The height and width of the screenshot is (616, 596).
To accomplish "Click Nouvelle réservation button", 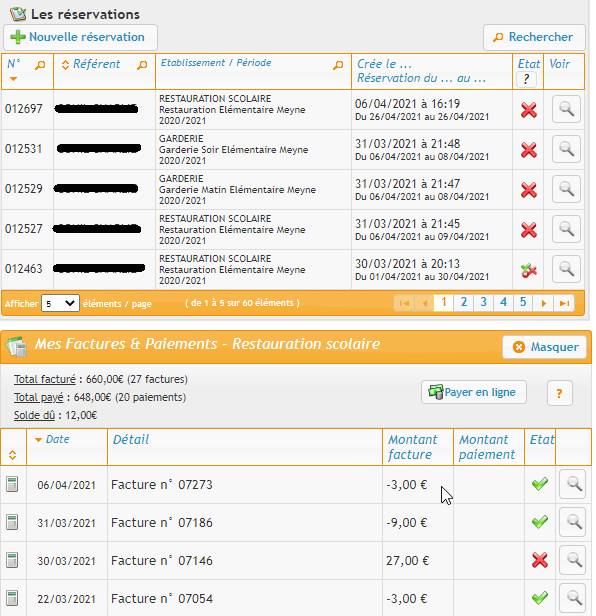I will coord(80,37).
